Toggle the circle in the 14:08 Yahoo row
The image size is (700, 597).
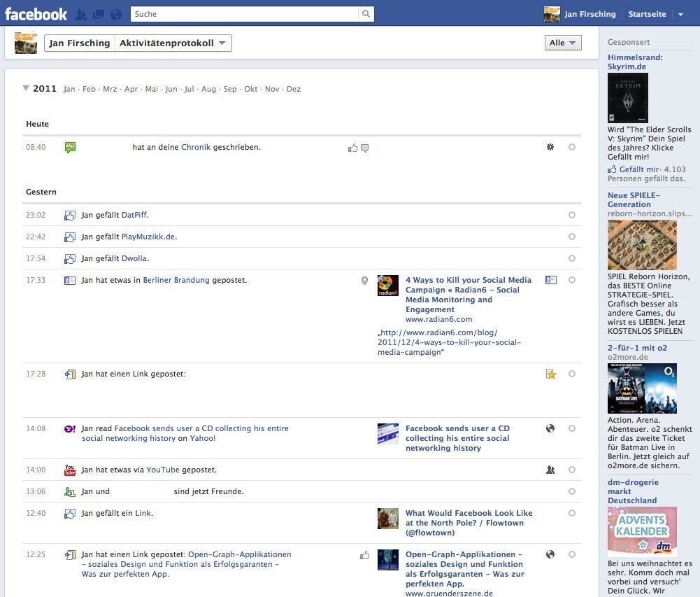point(572,428)
